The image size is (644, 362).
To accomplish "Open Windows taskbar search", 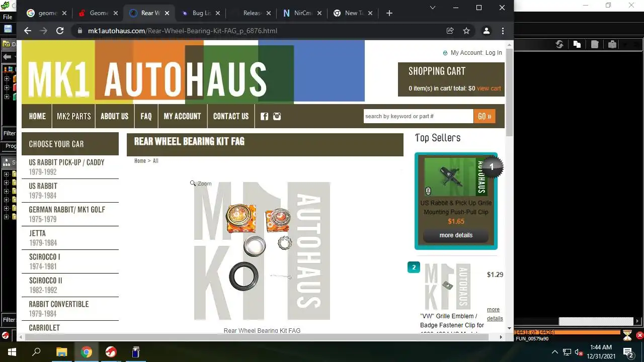I will coord(36,352).
